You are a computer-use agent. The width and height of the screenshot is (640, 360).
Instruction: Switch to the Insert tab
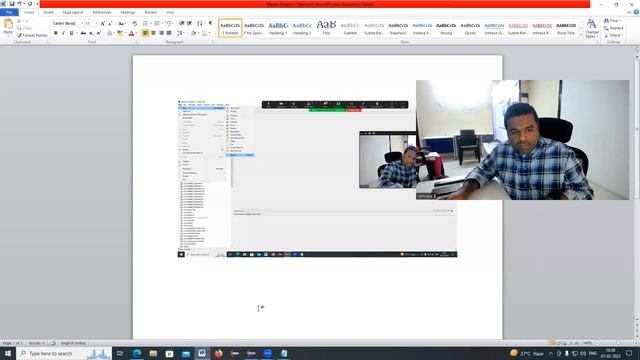(x=48, y=12)
